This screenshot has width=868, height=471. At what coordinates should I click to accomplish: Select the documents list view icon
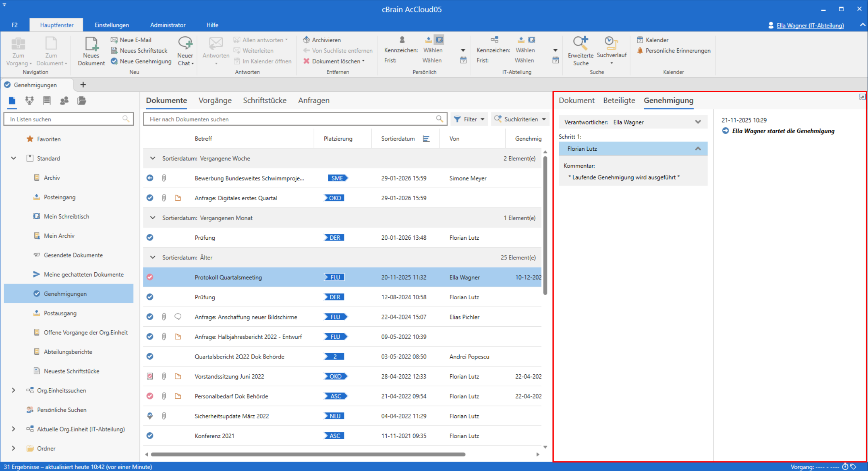click(12, 101)
